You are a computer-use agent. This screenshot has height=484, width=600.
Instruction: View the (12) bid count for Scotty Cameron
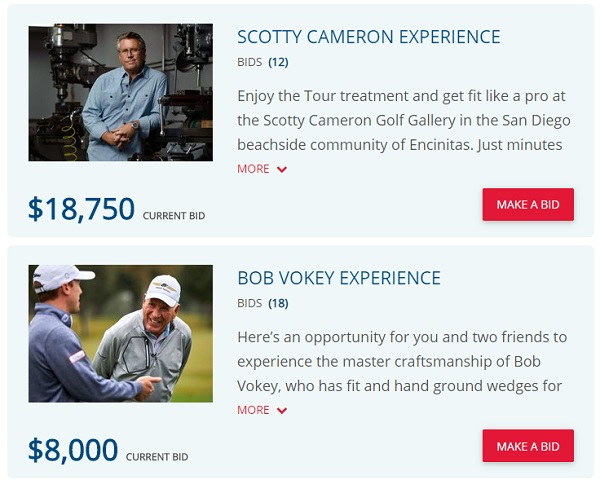click(278, 62)
